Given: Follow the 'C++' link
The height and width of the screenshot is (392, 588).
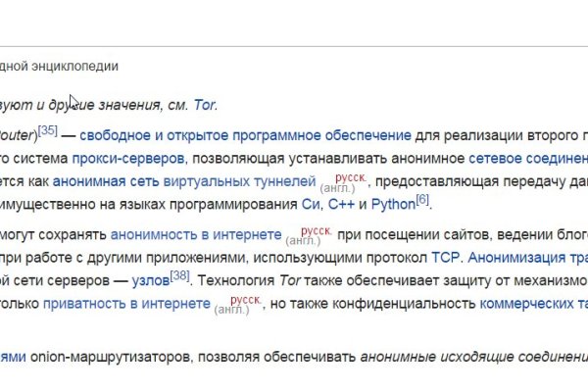Looking at the screenshot, I should tap(339, 205).
